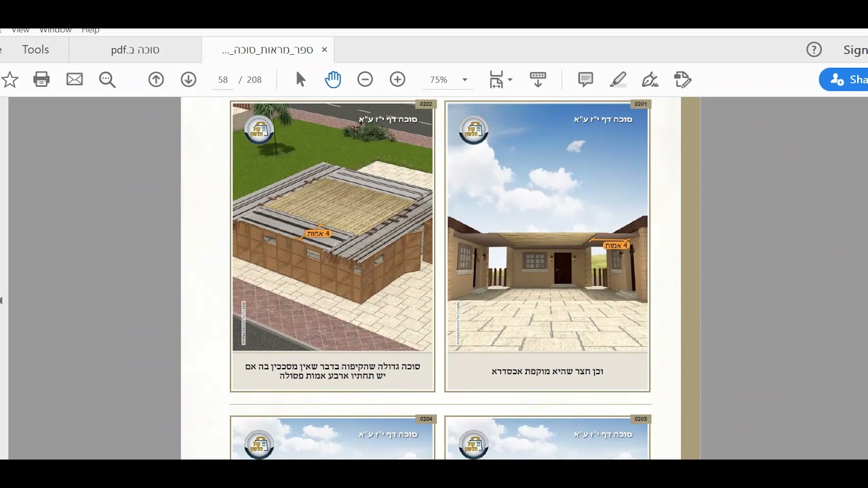Open the View menu
Viewport: 868px width, 488px height.
tap(20, 30)
